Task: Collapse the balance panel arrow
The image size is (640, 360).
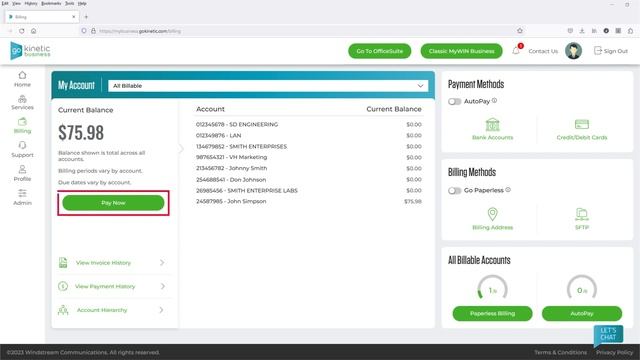Action: coord(181,149)
